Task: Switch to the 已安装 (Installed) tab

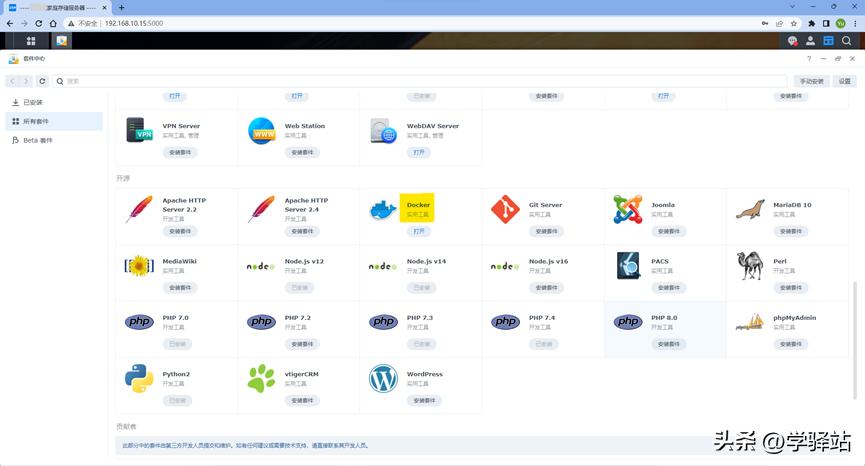Action: coord(33,102)
